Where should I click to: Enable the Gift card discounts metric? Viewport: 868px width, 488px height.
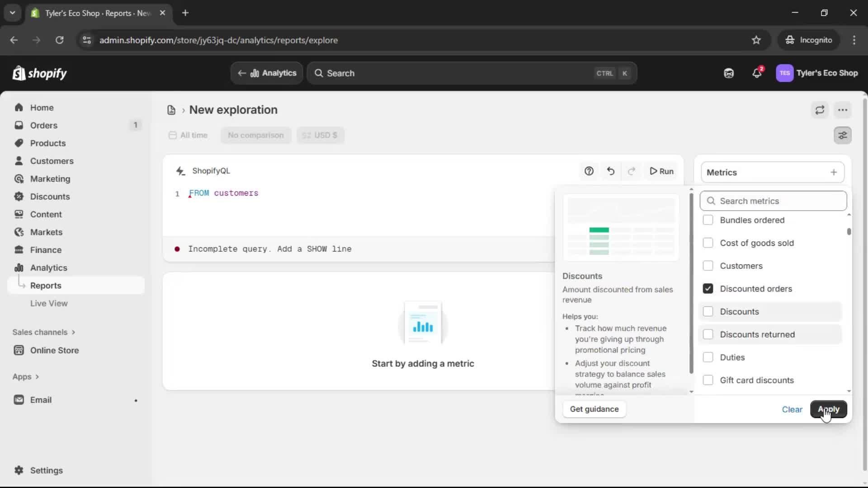click(x=708, y=380)
